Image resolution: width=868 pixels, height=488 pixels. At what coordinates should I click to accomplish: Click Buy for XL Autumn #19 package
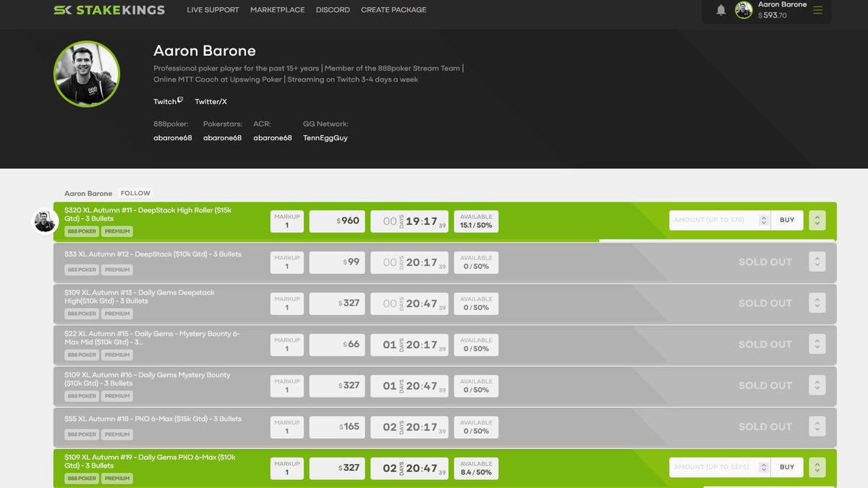[787, 467]
